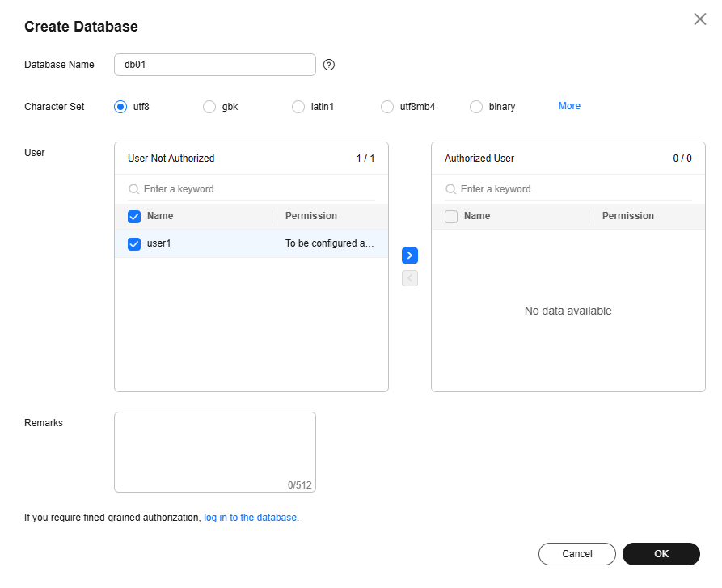Click the help icon beside Database Name
722x588 pixels.
pos(329,66)
